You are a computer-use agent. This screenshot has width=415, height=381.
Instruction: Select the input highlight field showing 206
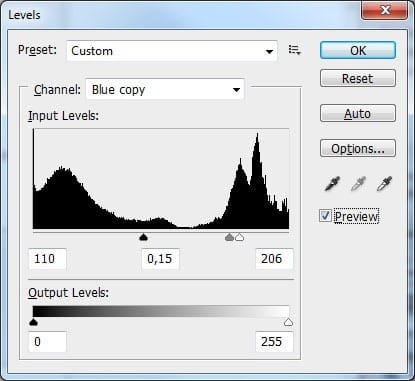point(274,259)
